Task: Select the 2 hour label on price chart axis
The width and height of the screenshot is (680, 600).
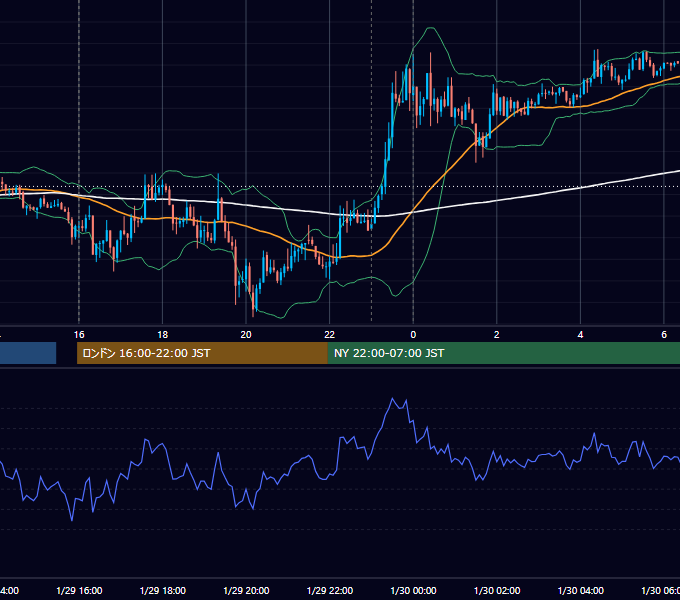Action: pos(497,335)
